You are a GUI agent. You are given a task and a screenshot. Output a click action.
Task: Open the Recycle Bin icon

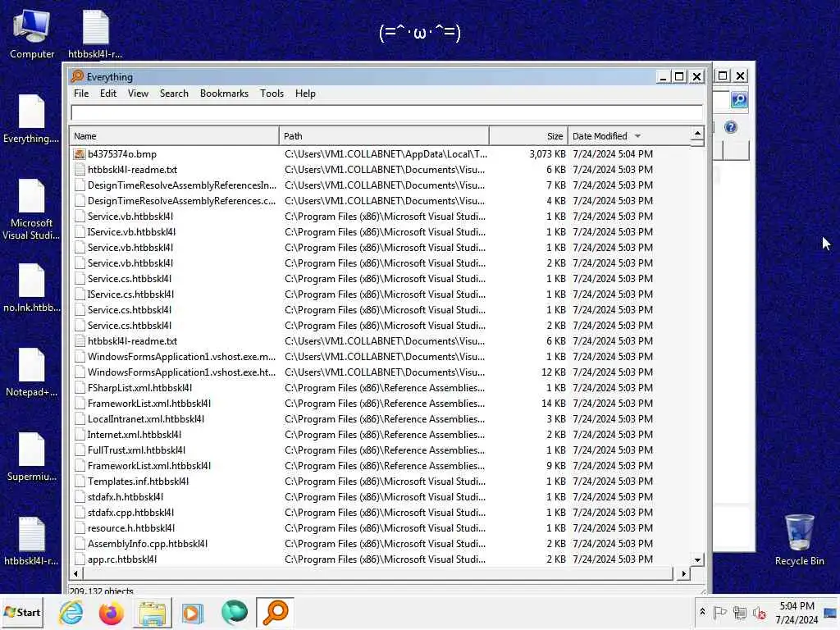[x=799, y=540]
